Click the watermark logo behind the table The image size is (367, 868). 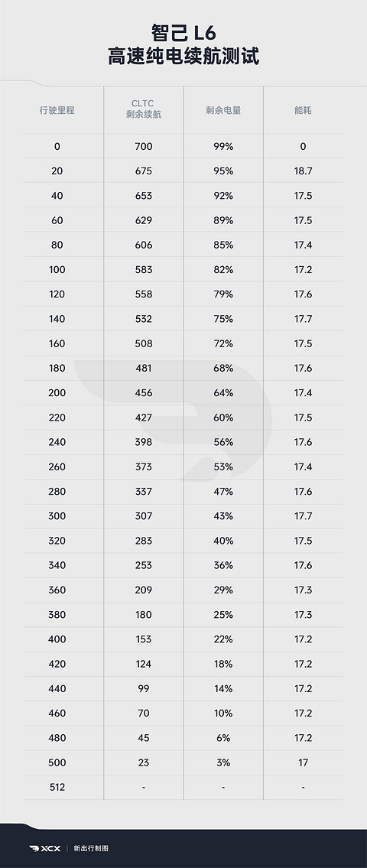click(x=174, y=420)
